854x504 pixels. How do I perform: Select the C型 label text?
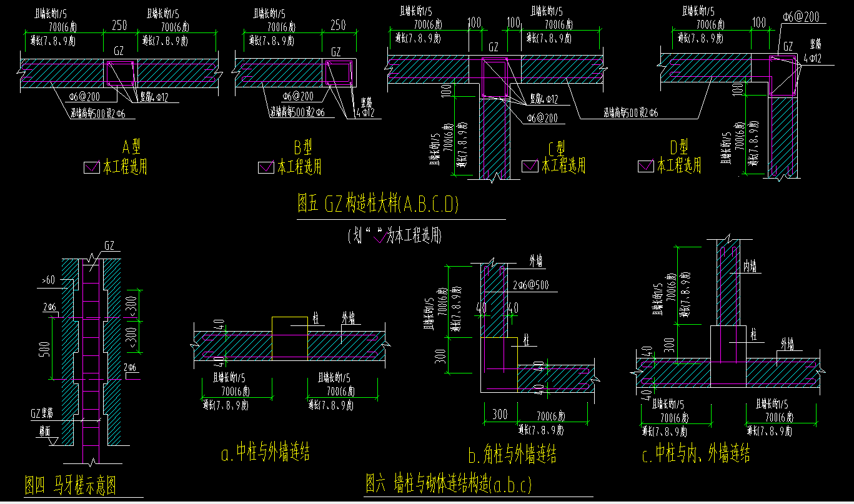(557, 149)
